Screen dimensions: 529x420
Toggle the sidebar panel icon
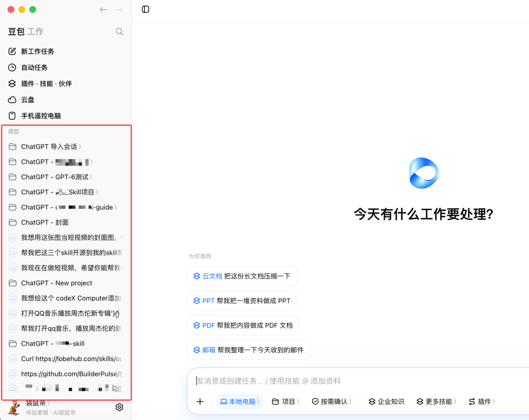pyautogui.click(x=145, y=9)
